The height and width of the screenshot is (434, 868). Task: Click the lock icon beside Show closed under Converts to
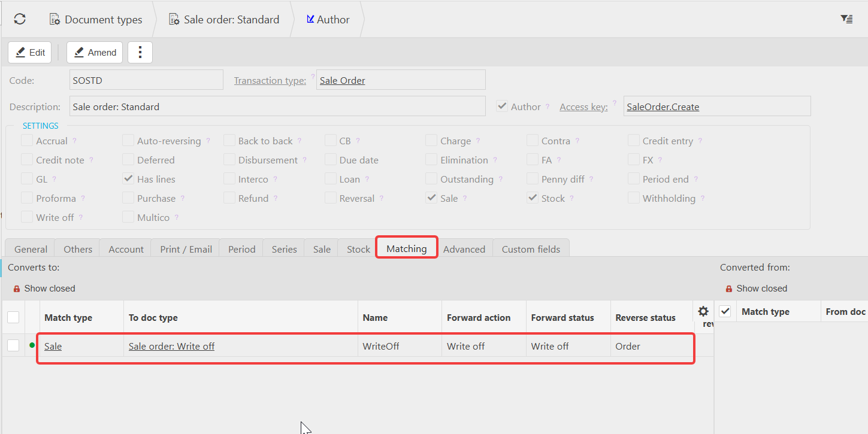pyautogui.click(x=17, y=289)
